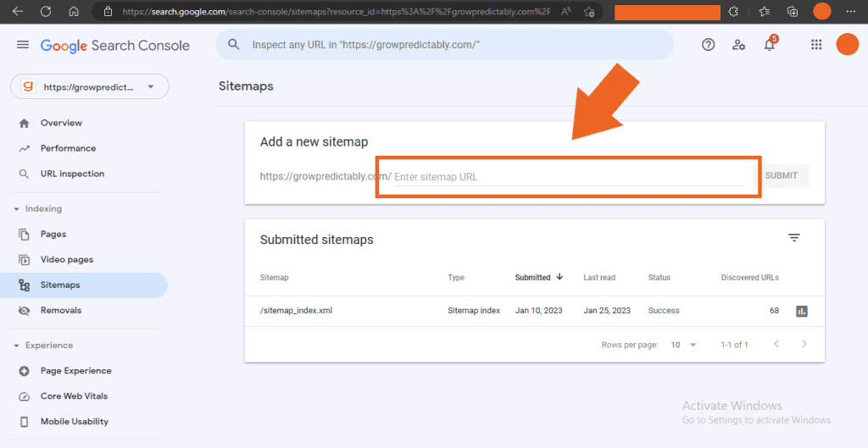Open the browser Favorites list icon
Viewport: 868px width, 448px height.
[764, 12]
